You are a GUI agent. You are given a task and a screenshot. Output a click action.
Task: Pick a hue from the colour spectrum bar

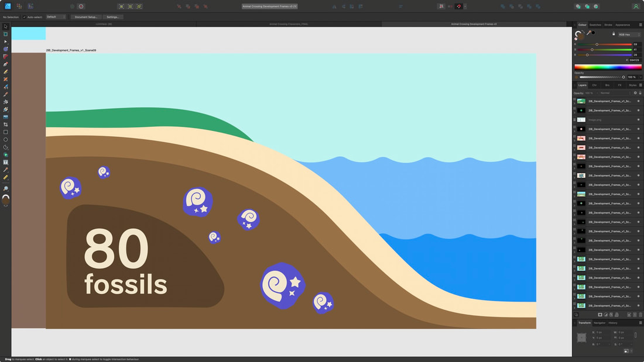pos(608,67)
